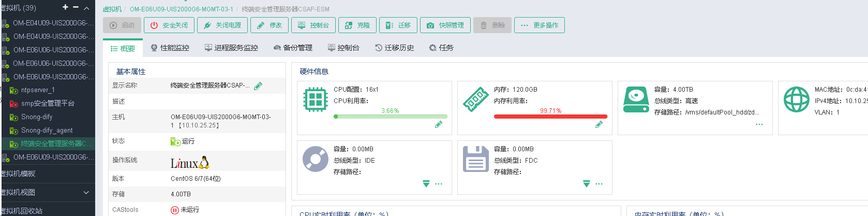Screen dimensions: 868x216
Task: Select ntpserver_1 in the VM tree
Action: (x=37, y=90)
